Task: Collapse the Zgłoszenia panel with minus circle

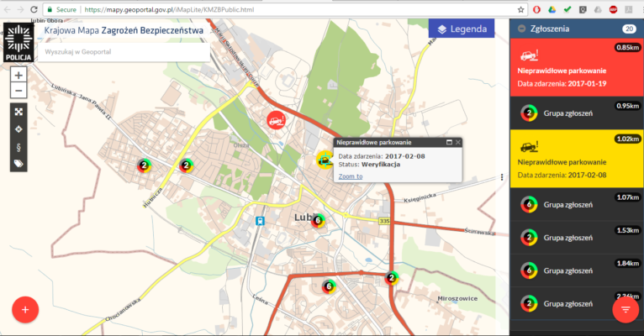Action: [x=521, y=29]
